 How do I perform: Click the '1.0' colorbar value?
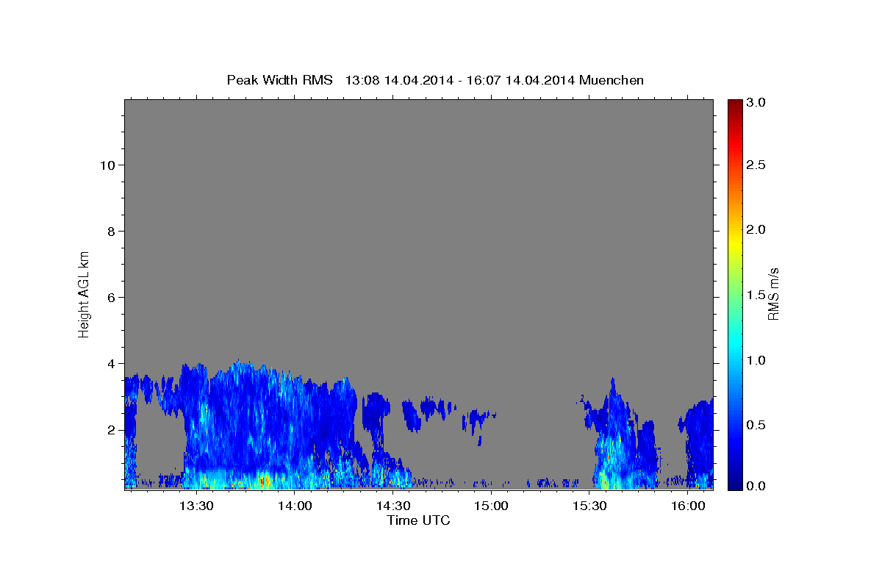point(755,360)
